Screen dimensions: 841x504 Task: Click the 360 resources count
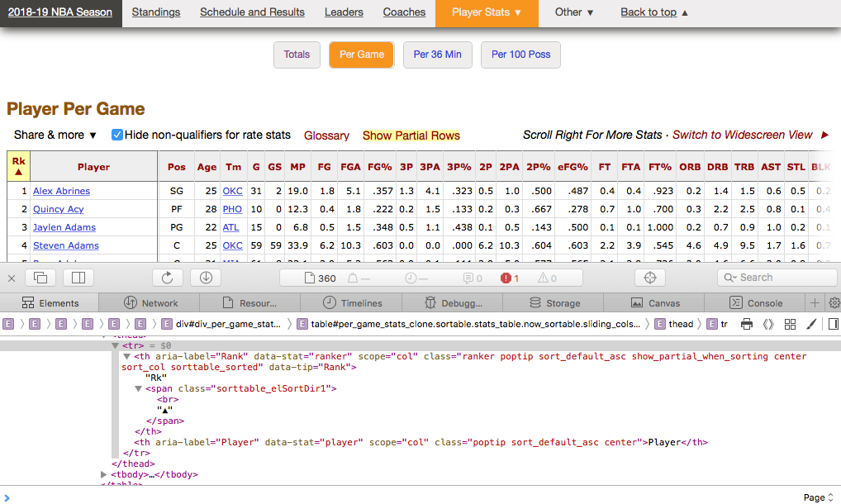point(321,278)
